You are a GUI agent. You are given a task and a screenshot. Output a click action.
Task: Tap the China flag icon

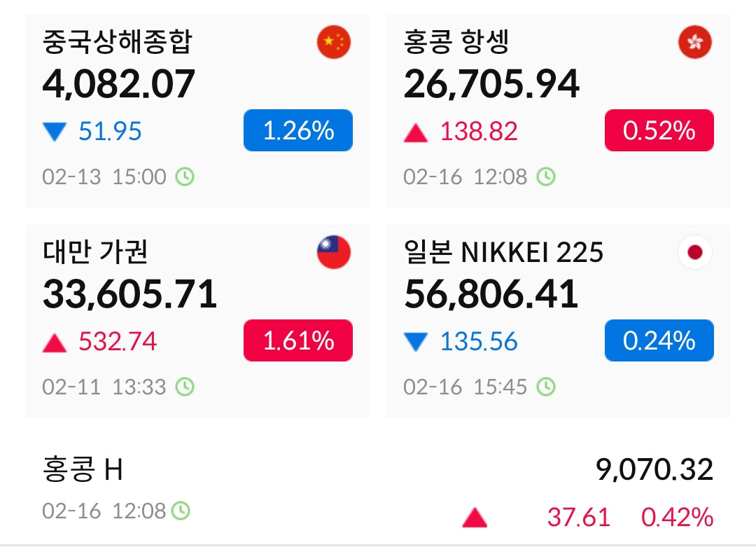[x=334, y=42]
